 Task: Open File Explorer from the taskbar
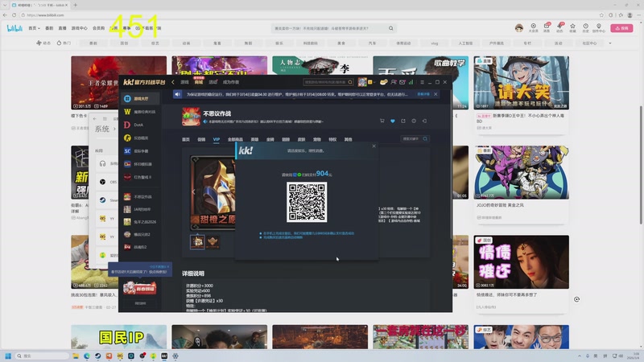point(76,356)
